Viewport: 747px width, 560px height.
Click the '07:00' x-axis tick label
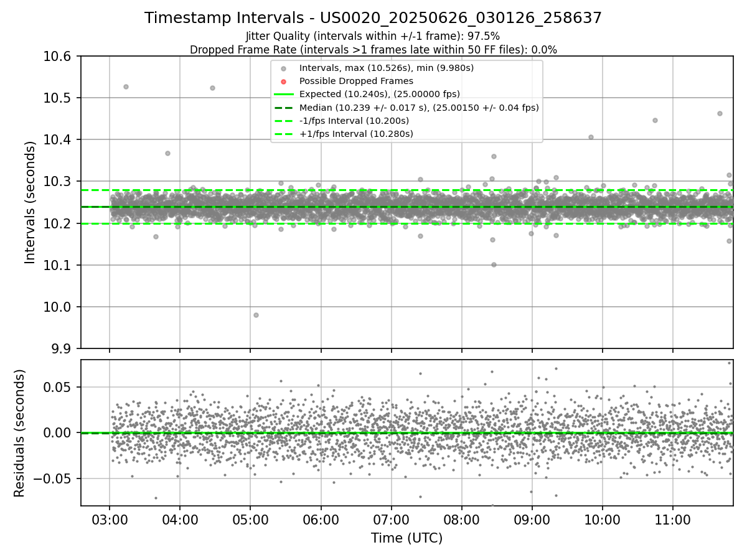tap(392, 520)
